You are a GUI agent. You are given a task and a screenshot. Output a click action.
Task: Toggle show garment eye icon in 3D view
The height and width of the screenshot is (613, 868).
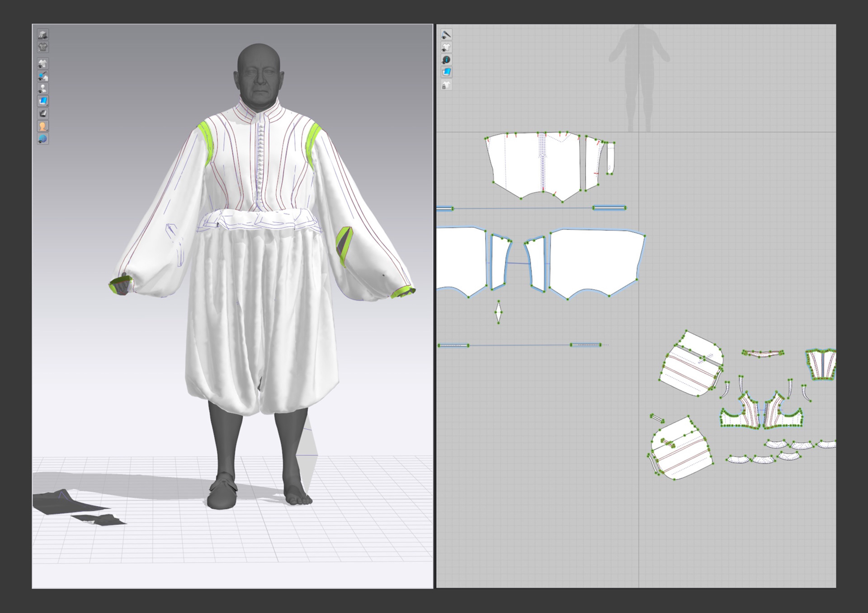43,64
